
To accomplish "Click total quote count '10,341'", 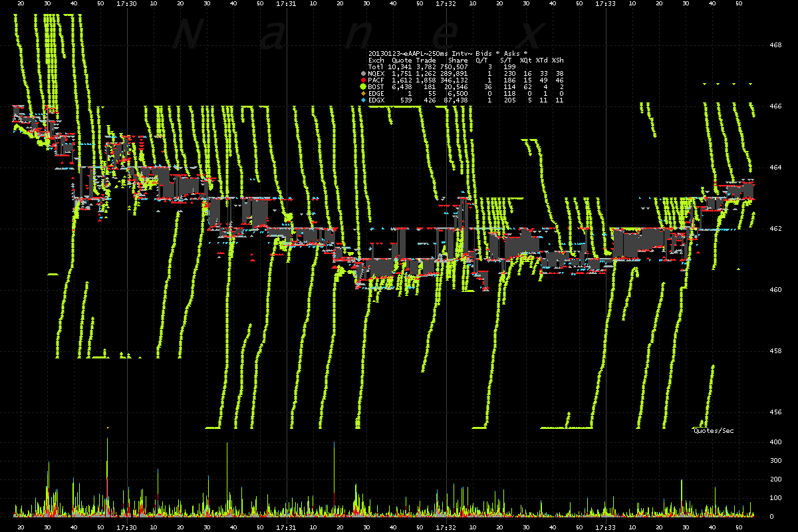I will (400, 67).
